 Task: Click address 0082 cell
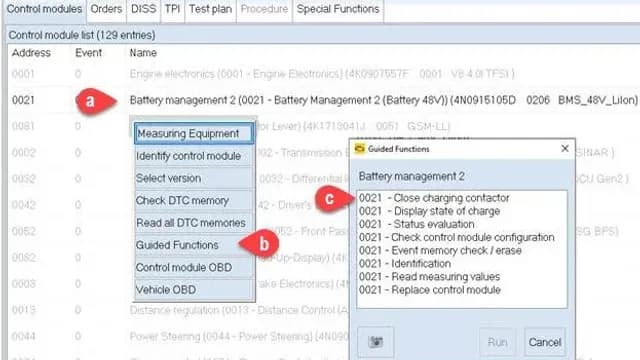tap(23, 258)
